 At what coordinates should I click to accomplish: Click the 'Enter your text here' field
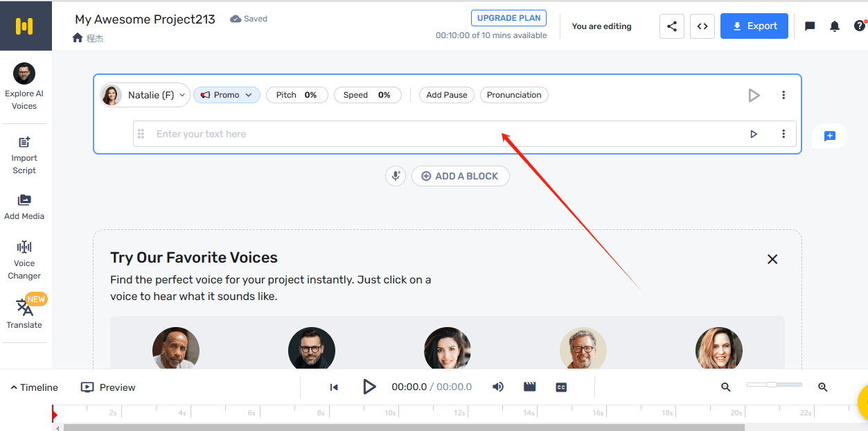click(443, 134)
